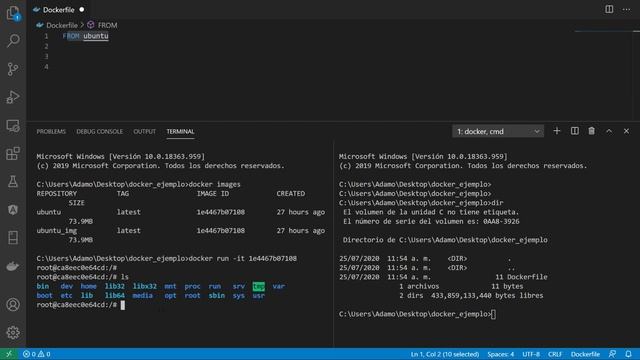Open the Remote Explorer view

13,126
